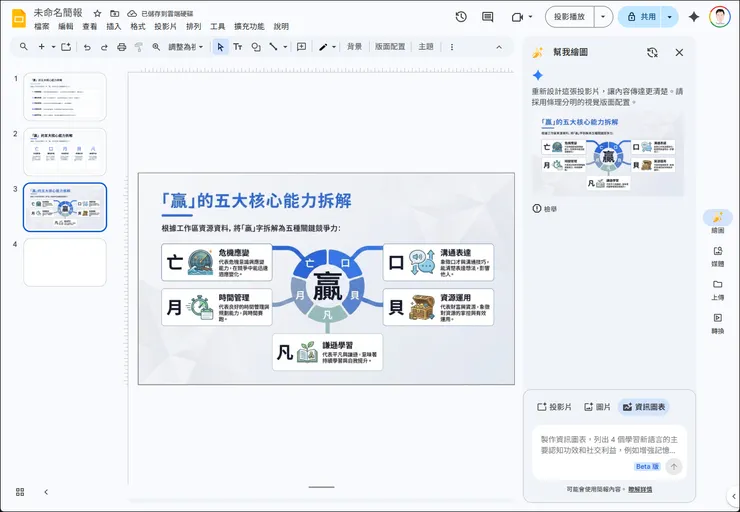Viewport: 740px width, 512px height.
Task: Click the search menus magnifier icon
Action: [23, 47]
